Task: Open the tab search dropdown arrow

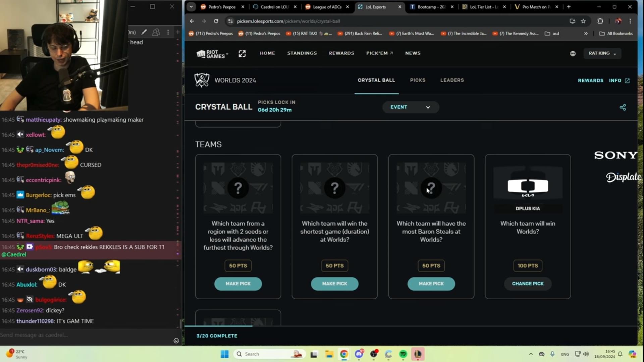Action: pos(191,7)
